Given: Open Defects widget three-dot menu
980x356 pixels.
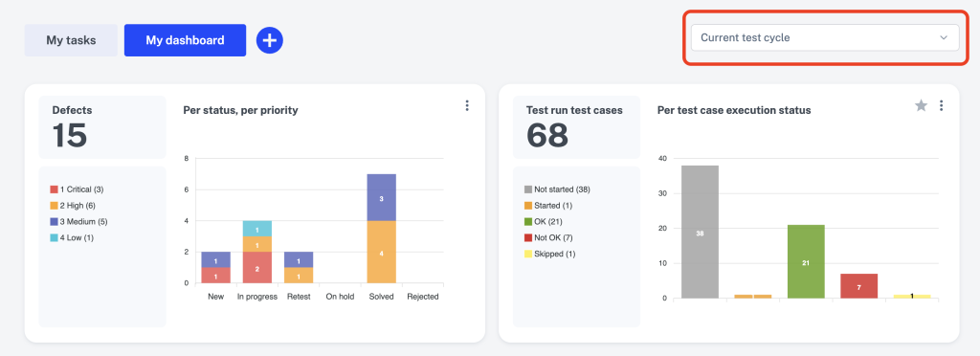Looking at the screenshot, I should [x=467, y=106].
